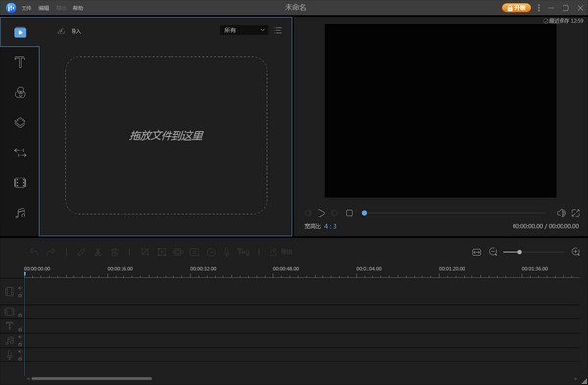
Task: Open the Filters panel in the sidebar
Action: 20,92
